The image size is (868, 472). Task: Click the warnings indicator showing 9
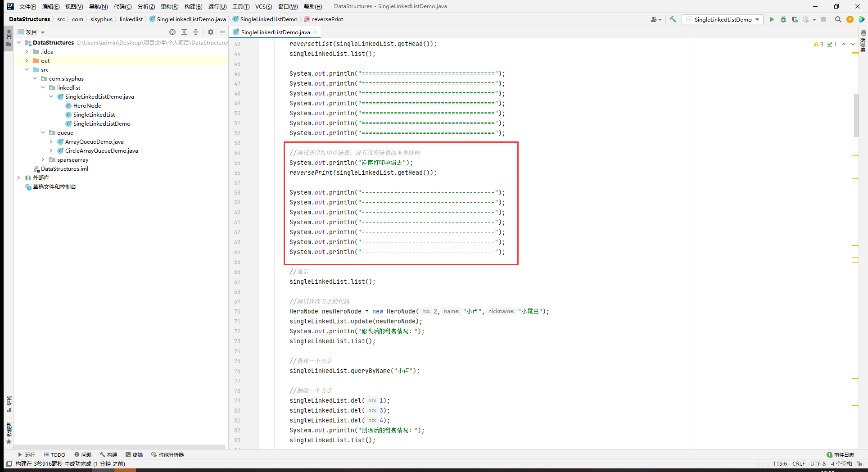[818, 44]
